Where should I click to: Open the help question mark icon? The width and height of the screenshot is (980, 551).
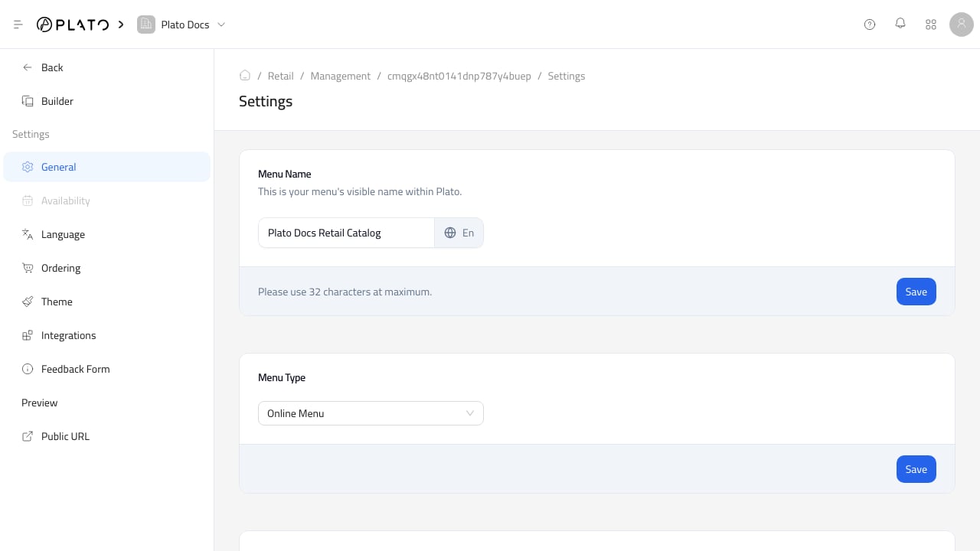point(870,24)
